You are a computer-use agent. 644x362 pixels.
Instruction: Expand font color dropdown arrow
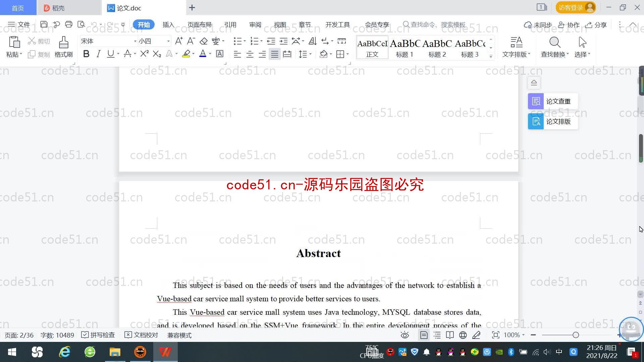[210, 54]
